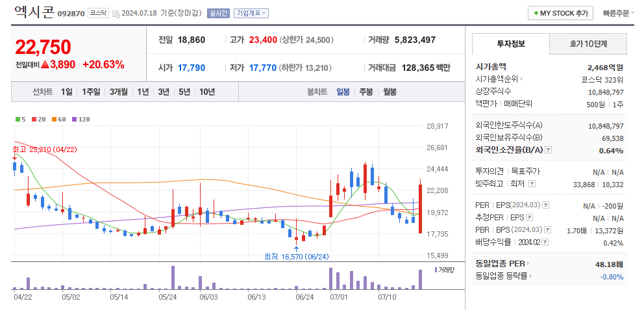Select the 3년 line chart period

(164, 92)
